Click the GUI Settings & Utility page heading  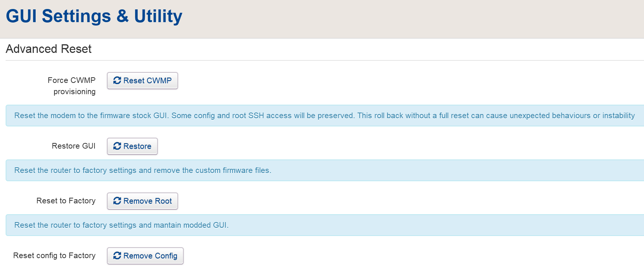(x=94, y=16)
